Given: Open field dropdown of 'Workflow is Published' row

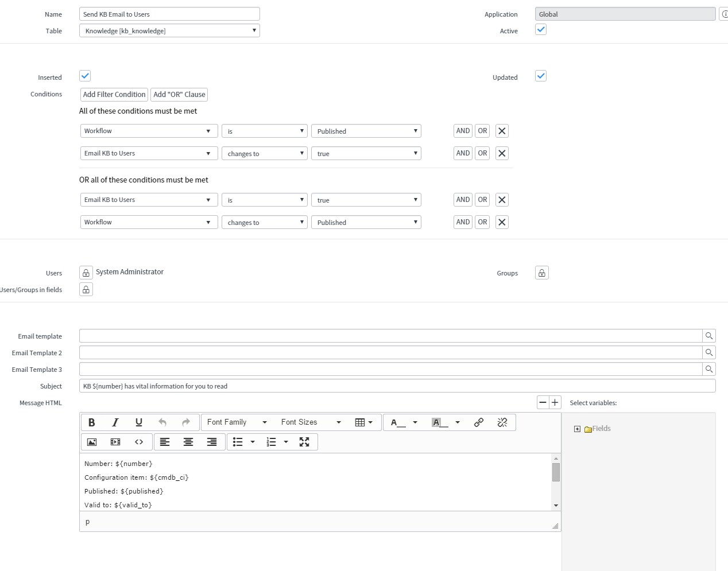Looking at the screenshot, I should tap(149, 131).
